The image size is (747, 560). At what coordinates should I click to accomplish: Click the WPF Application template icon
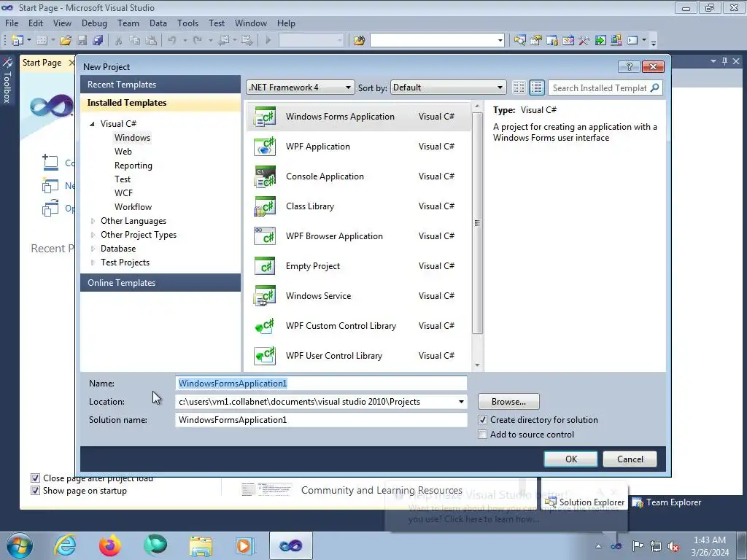pyautogui.click(x=265, y=147)
